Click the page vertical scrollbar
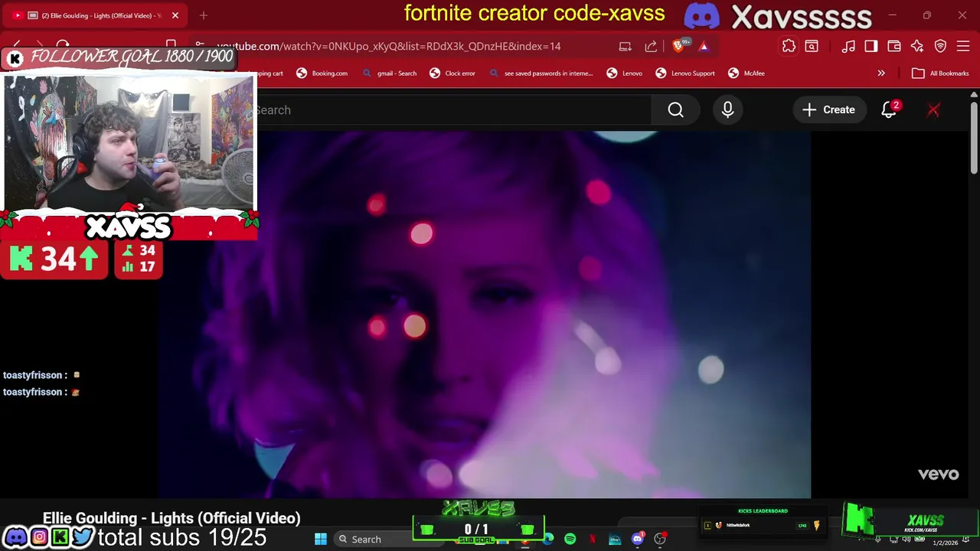This screenshot has width=980, height=551. point(973,139)
